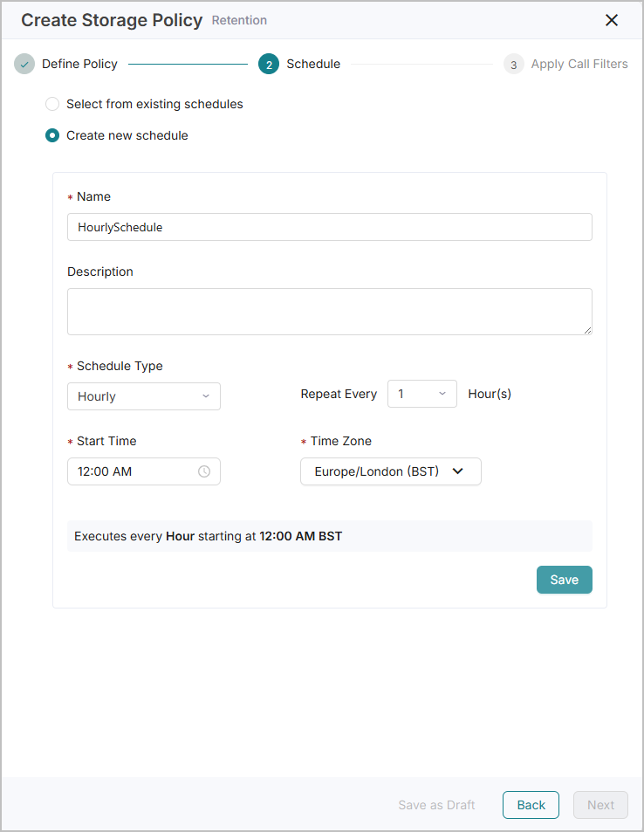644x832 pixels.
Task: Click the Next button
Action: click(x=600, y=805)
